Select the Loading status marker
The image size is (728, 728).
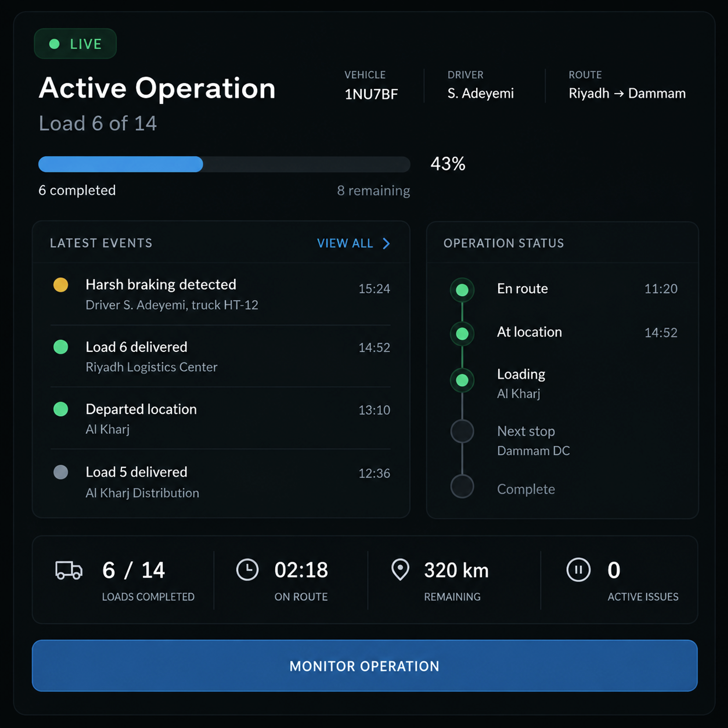pos(462,380)
